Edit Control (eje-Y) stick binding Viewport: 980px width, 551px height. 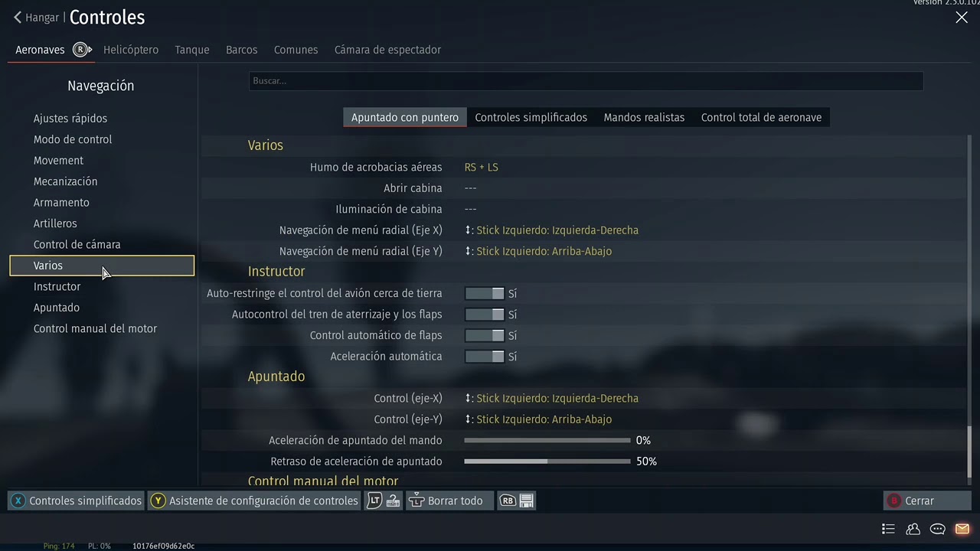coord(538,419)
